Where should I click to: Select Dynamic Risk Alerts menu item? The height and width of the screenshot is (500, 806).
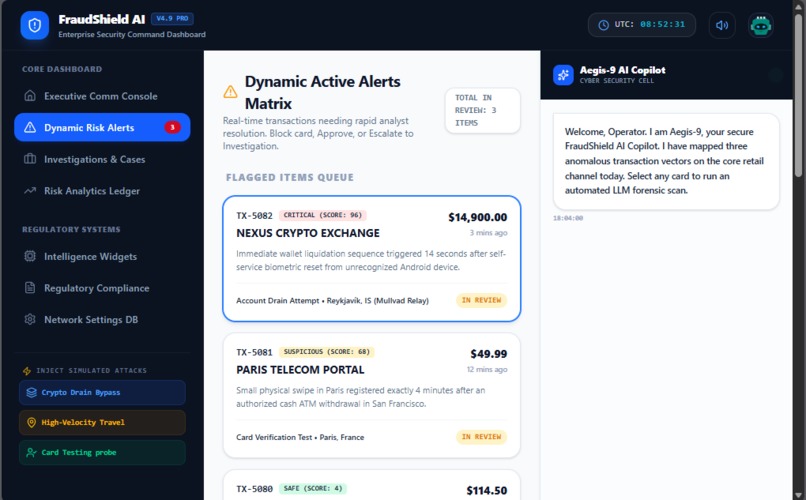pyautogui.click(x=102, y=127)
